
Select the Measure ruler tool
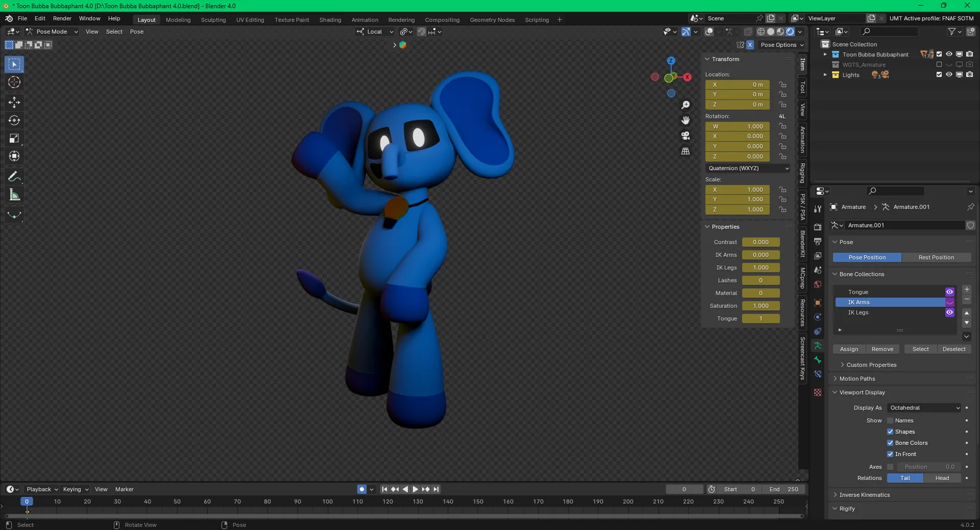tap(14, 195)
